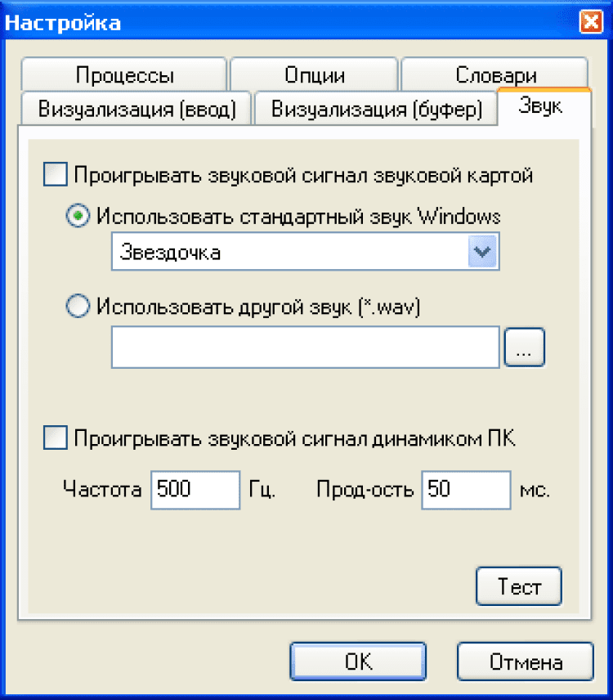
Task: Close the Настройка dialog window
Action: click(591, 20)
